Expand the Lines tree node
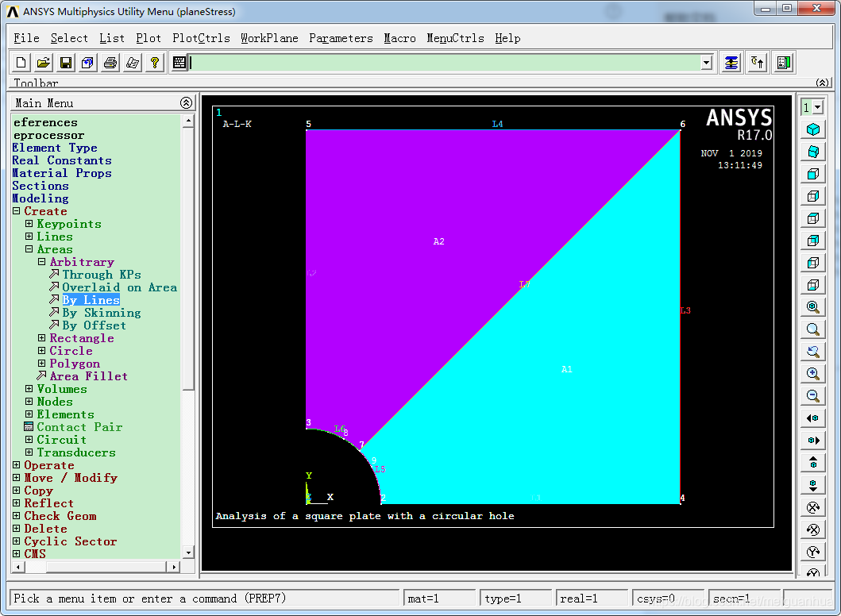Viewport: 841px width, 616px height. click(x=29, y=237)
